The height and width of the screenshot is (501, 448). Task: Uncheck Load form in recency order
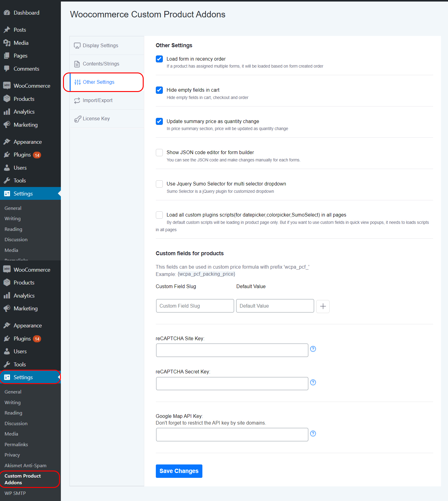[159, 59]
